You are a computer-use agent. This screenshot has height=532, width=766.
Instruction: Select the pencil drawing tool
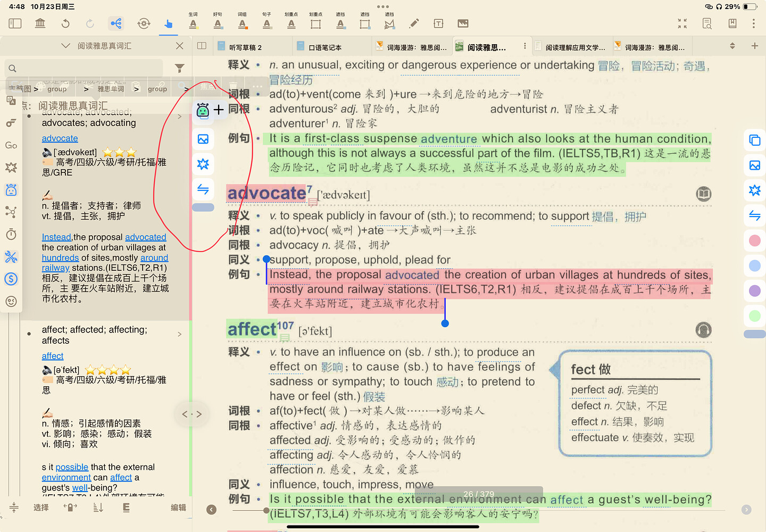(x=414, y=23)
